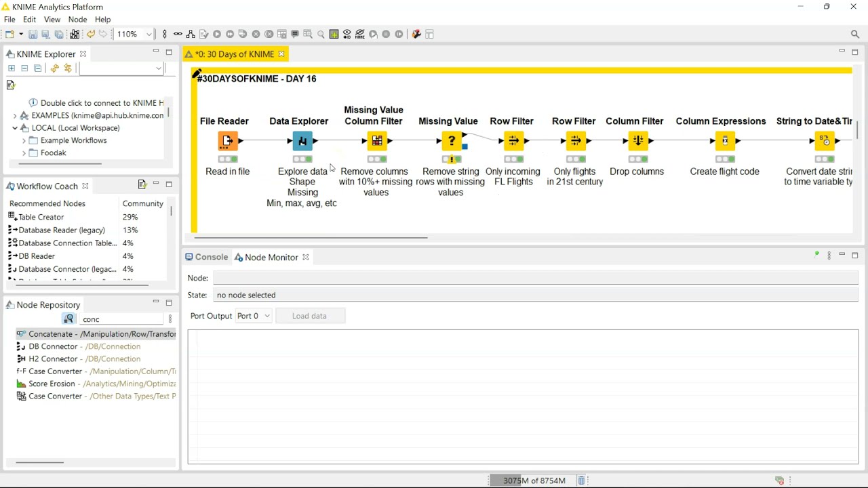Click the Undo arrow in toolbar
This screenshot has width=868, height=488.
click(x=90, y=34)
